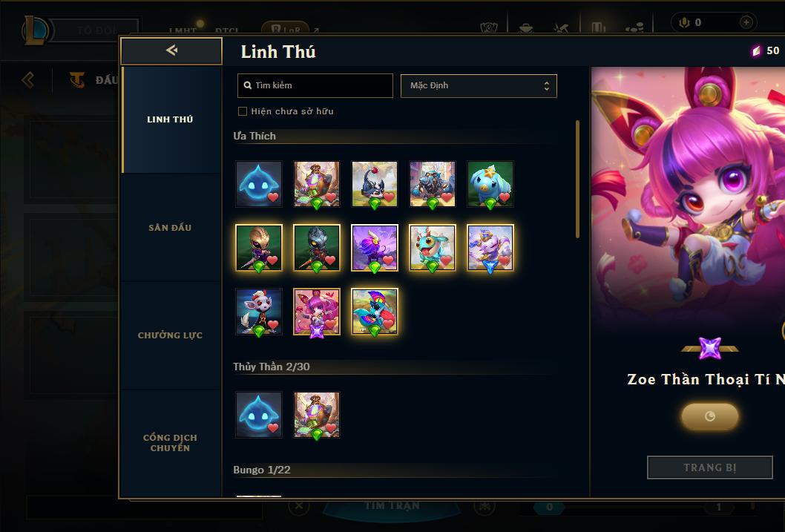Select the pink Zoe little legend thumbnail
This screenshot has height=532, width=785.
point(316,312)
